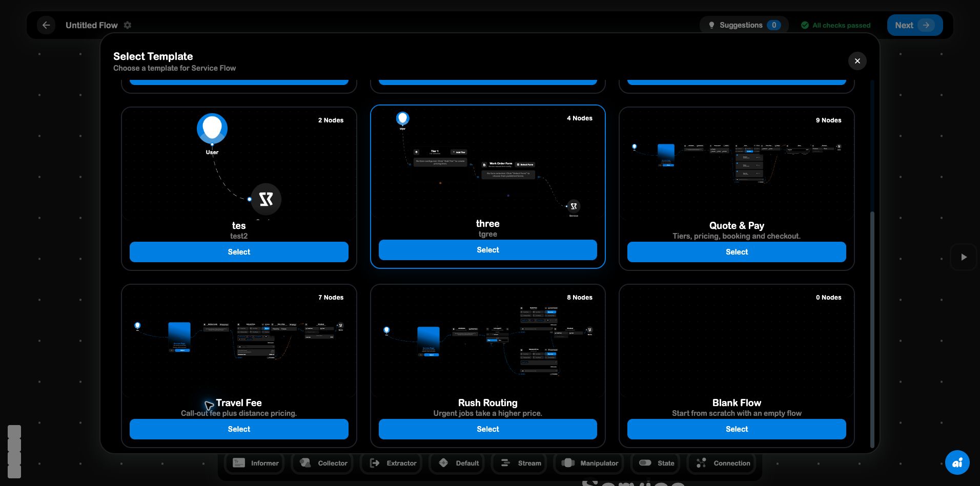980x486 pixels.
Task: Open flow settings gear beside Untitled Flow
Action: click(128, 25)
